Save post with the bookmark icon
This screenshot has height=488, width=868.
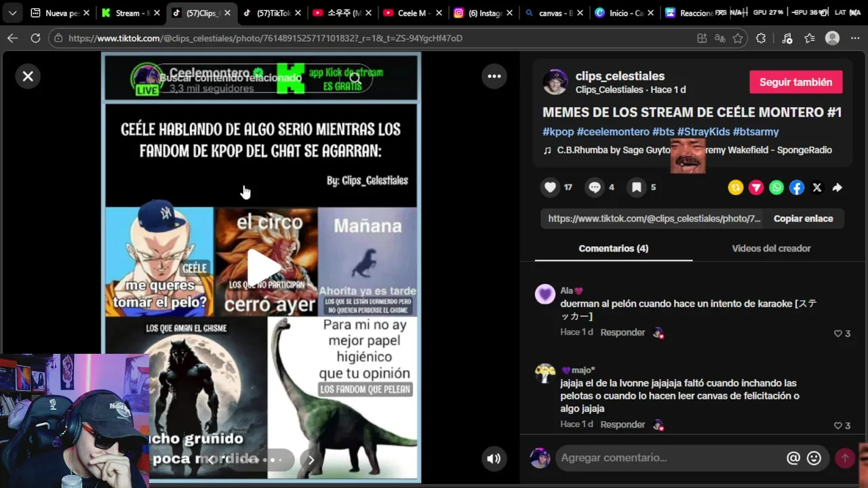click(x=637, y=187)
